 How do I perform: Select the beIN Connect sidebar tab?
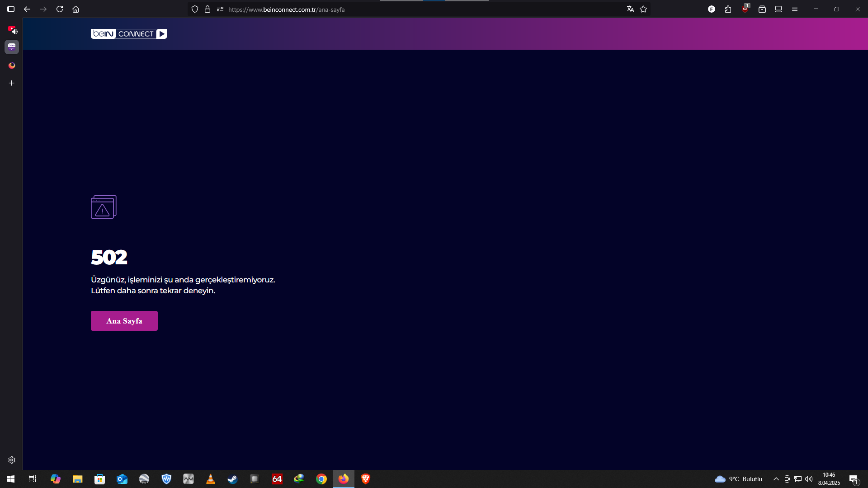point(12,47)
